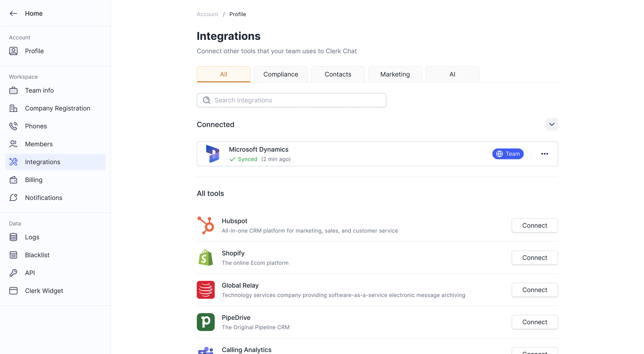Open Billing via the wallet icon
Image resolution: width=644 pixels, height=354 pixels.
point(13,180)
